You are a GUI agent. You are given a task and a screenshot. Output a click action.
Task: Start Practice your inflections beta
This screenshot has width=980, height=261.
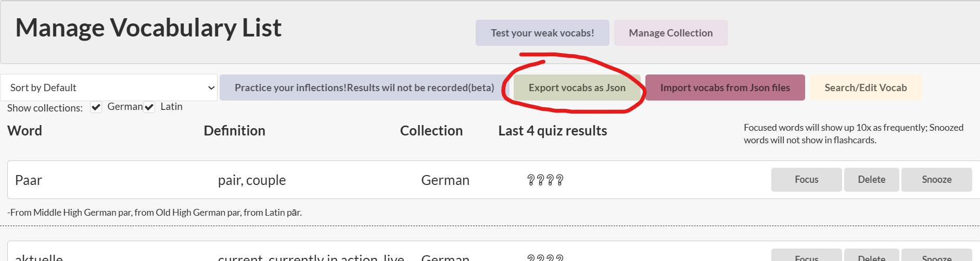point(364,88)
